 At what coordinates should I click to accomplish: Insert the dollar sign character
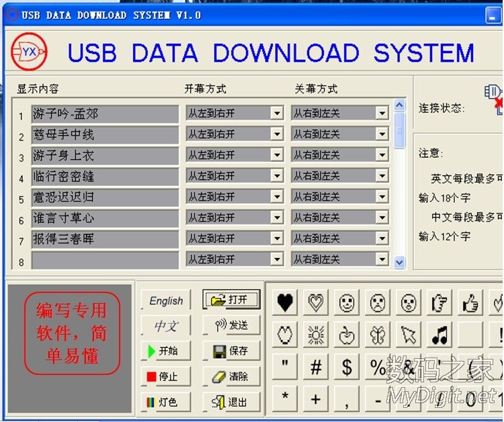point(347,367)
